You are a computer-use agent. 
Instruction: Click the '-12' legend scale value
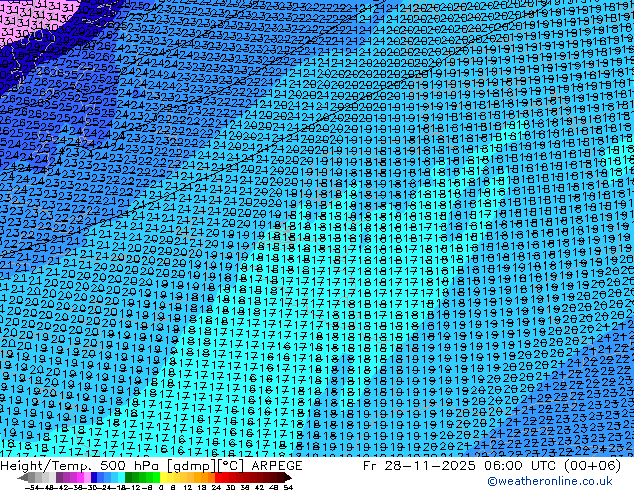point(133,487)
